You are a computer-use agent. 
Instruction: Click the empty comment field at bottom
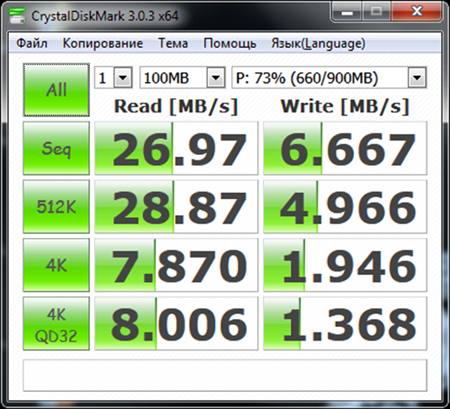[225, 375]
